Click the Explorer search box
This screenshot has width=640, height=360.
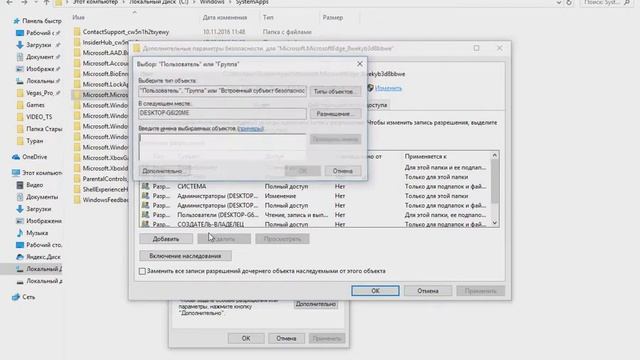pyautogui.click(x=606, y=2)
